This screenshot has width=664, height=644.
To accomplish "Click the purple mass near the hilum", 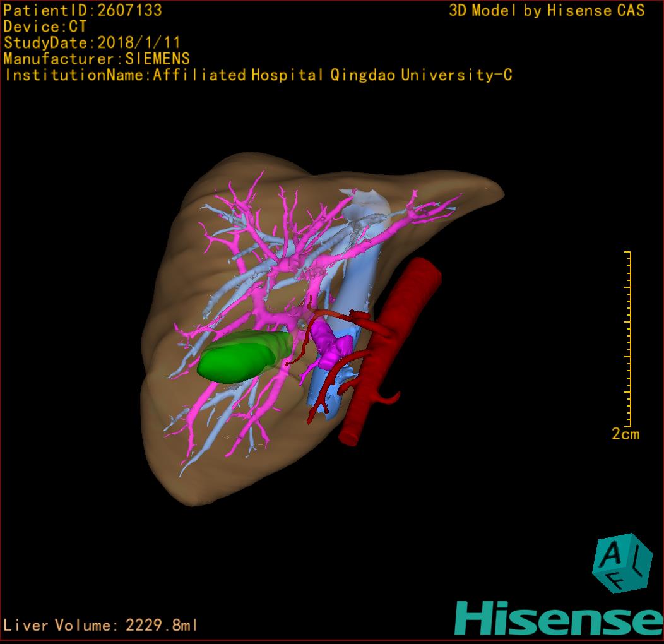I will coord(329,344).
